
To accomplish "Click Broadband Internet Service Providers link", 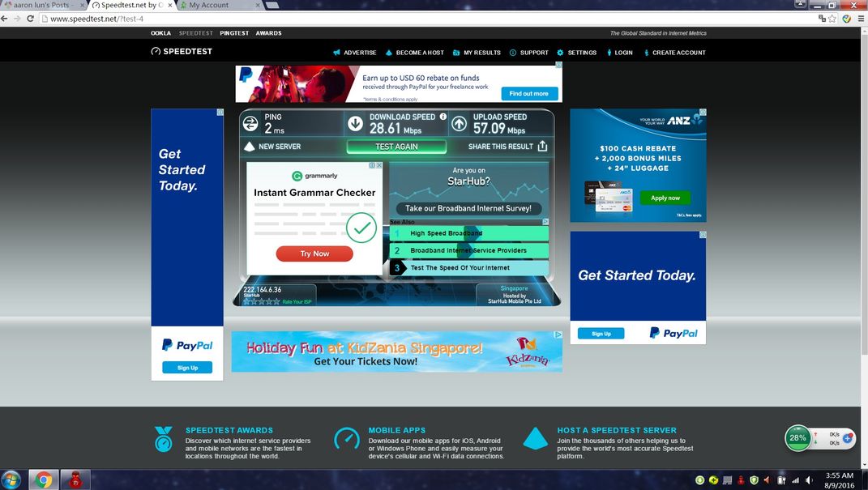I will coord(469,250).
